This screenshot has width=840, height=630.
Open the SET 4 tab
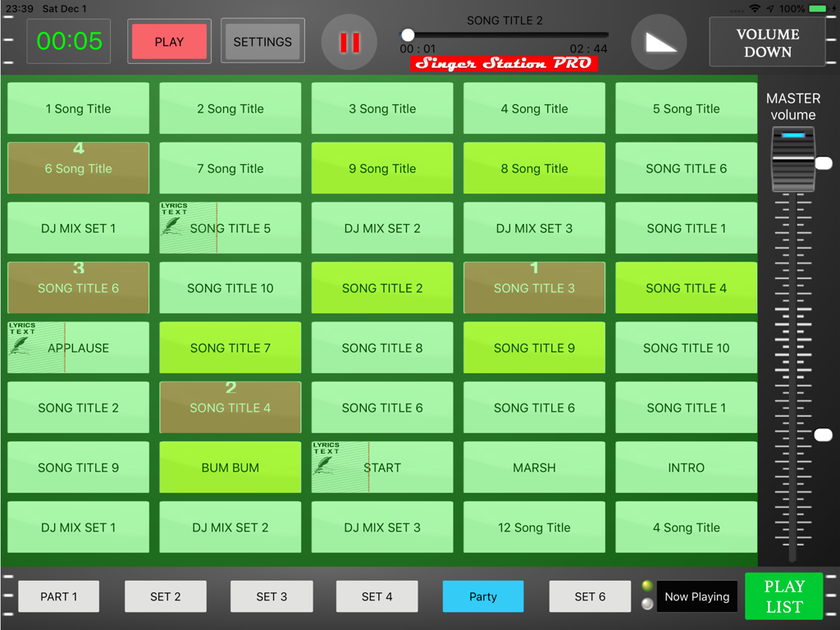tap(377, 596)
